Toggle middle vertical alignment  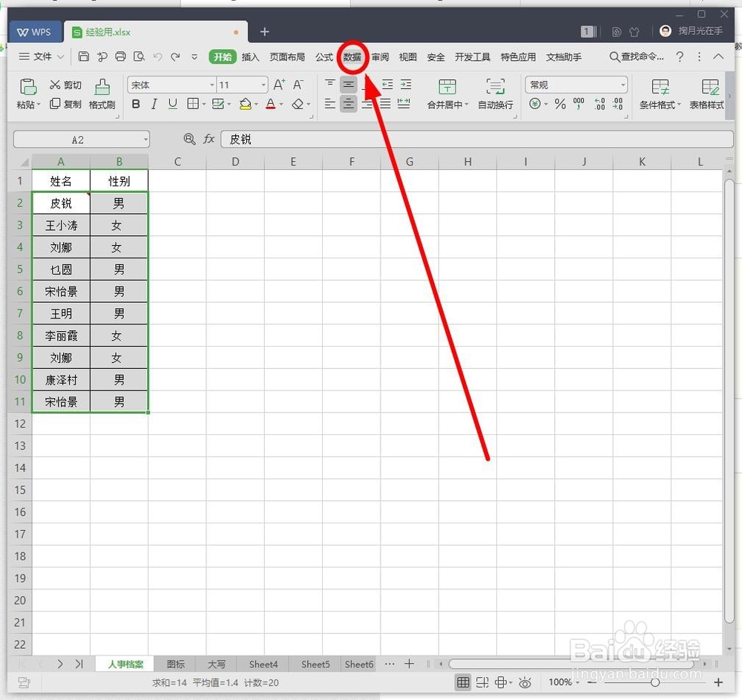pos(348,85)
